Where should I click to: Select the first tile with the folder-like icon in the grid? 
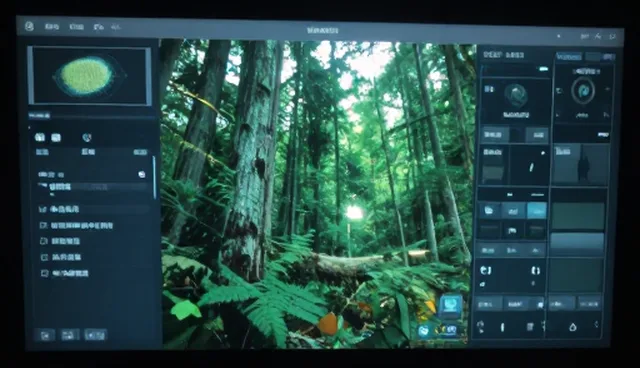(489, 211)
